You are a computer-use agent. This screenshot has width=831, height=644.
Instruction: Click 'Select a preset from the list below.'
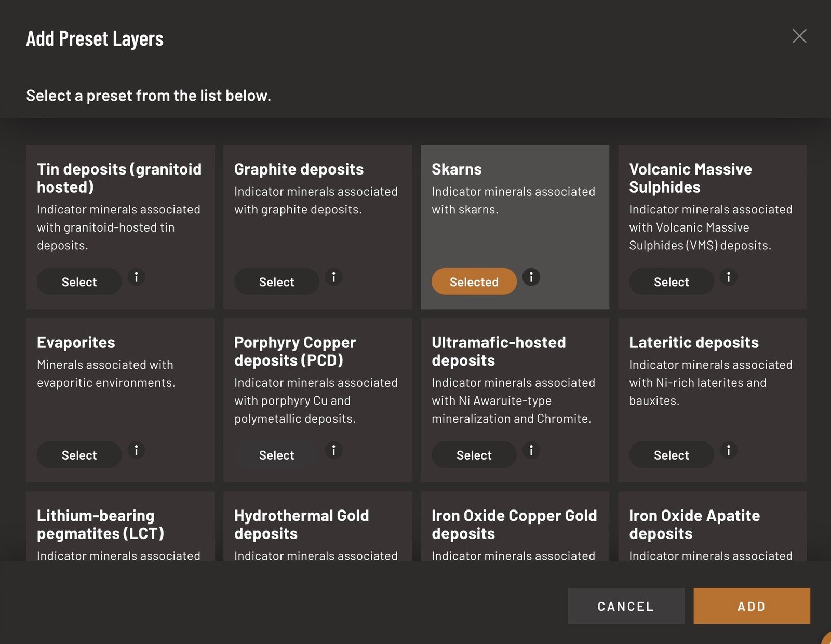[x=149, y=96]
